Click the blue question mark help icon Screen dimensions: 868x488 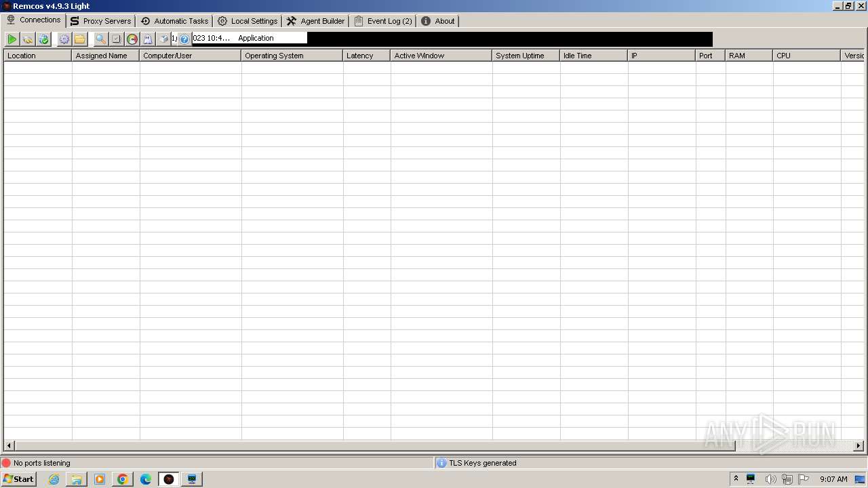(184, 39)
